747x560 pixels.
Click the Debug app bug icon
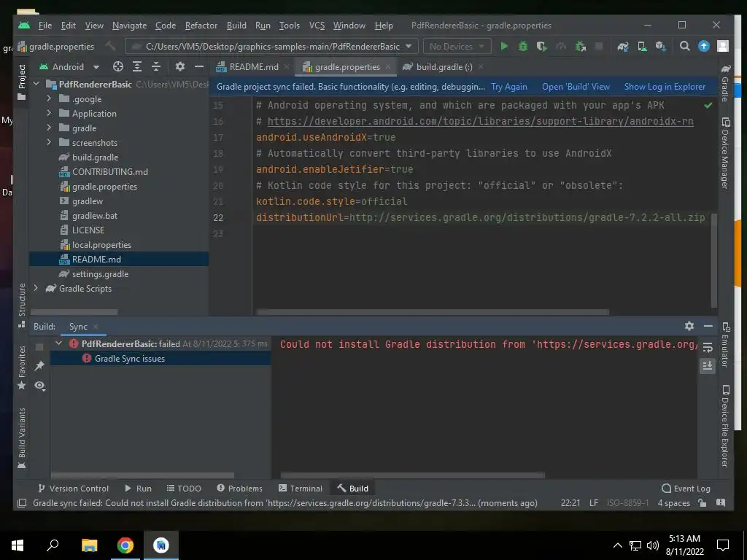pyautogui.click(x=522, y=46)
